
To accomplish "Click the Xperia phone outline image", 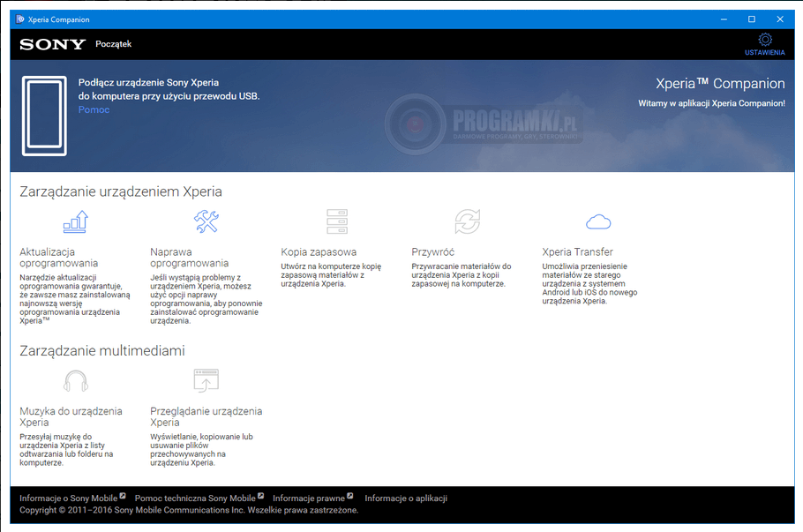I will click(44, 116).
